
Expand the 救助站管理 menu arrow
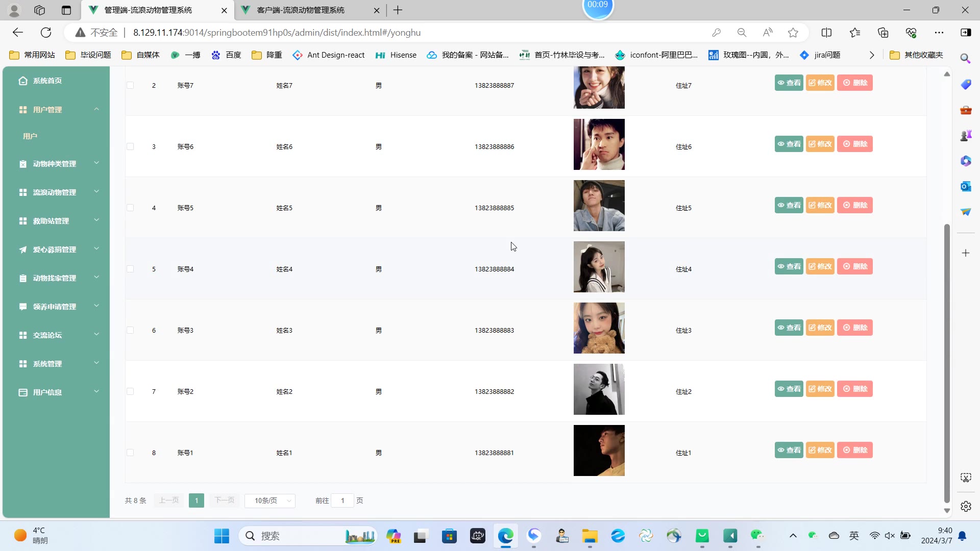(x=96, y=220)
